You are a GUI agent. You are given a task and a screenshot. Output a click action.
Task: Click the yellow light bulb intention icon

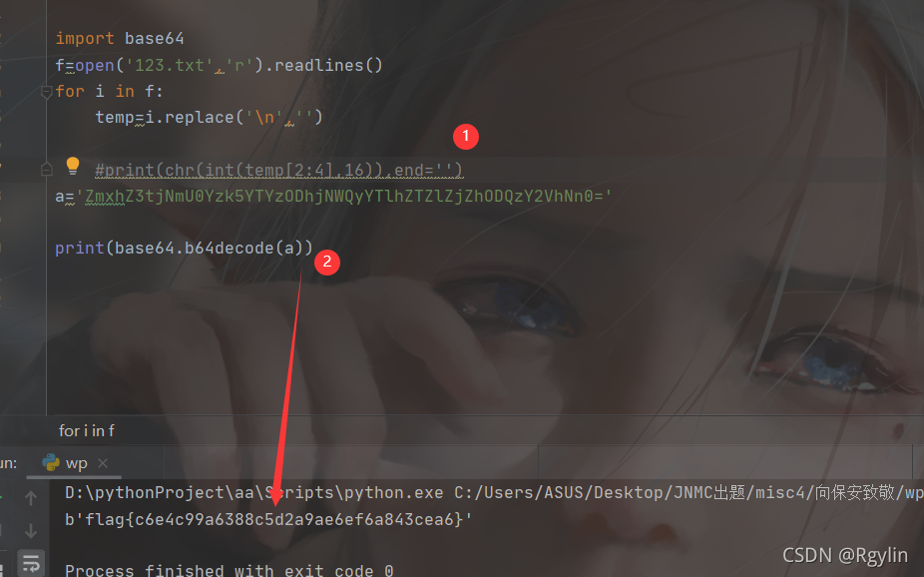coord(73,166)
